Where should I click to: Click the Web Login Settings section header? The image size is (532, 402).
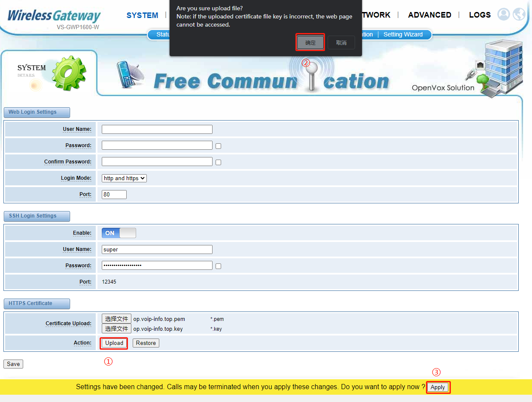(x=36, y=112)
